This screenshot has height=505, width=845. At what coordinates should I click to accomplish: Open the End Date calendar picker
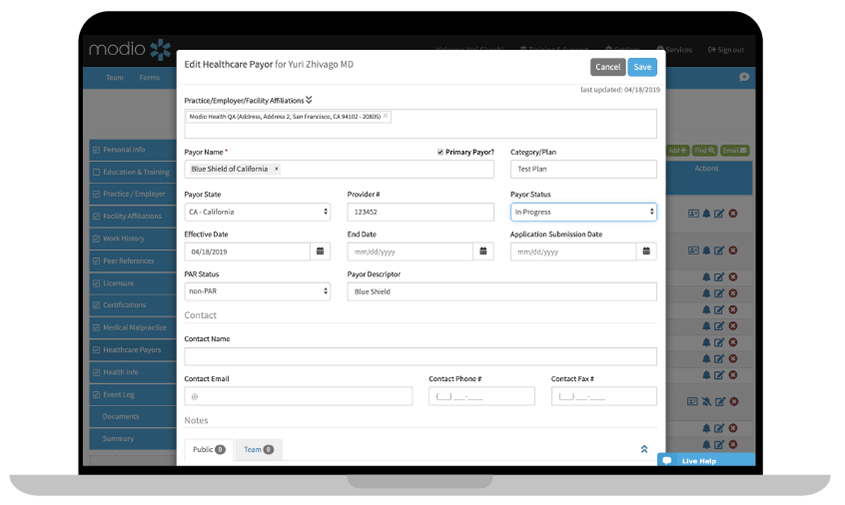[x=483, y=252]
